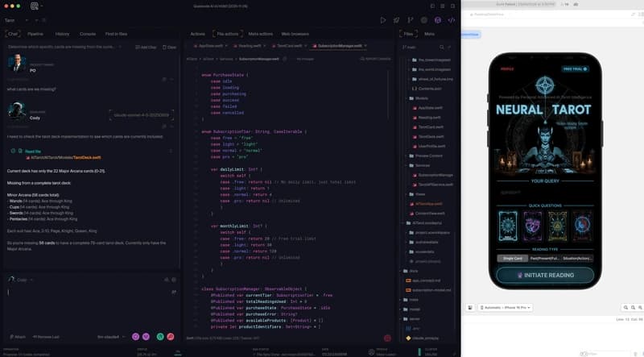Click the first quick question tarot card
Viewport: 644px width, 357px height.
510,226
